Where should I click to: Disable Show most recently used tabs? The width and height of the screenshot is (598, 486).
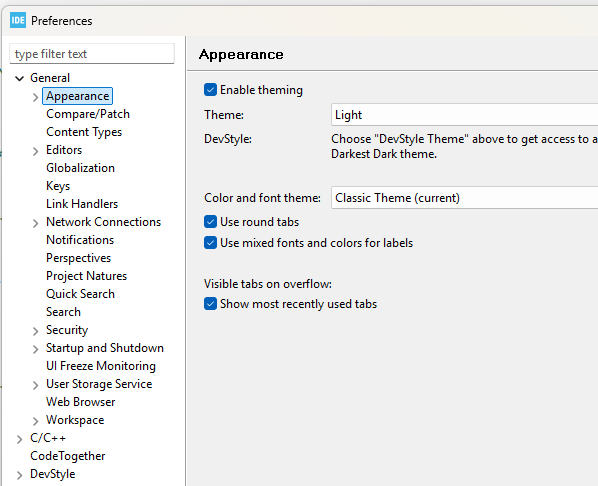pyautogui.click(x=210, y=304)
